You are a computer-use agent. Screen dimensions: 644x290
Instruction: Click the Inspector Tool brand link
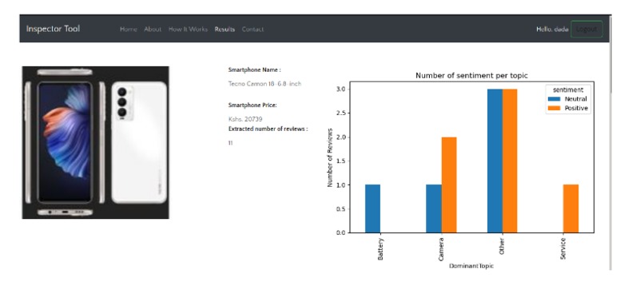pyautogui.click(x=53, y=29)
